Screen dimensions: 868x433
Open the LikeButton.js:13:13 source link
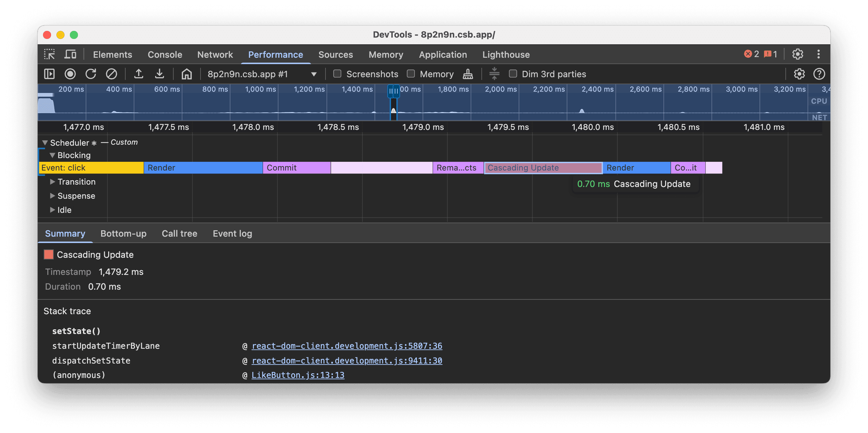[298, 375]
